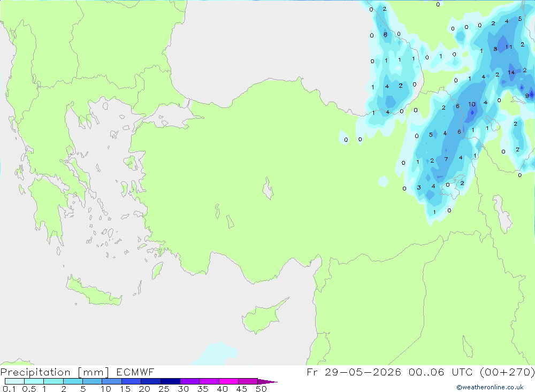Click the "15" legend scale label
This screenshot has width=535, height=392.
coord(125,389)
